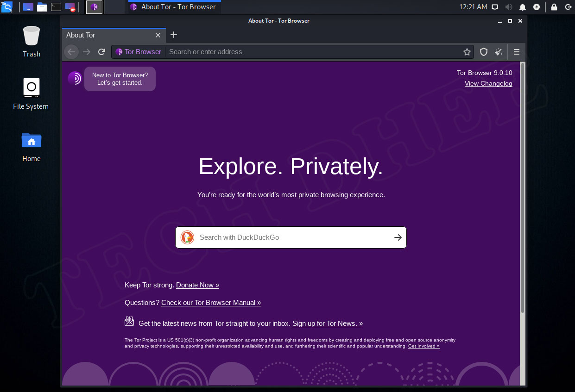The width and height of the screenshot is (575, 392).
Task: Click the New Identity broom icon
Action: [x=499, y=52]
